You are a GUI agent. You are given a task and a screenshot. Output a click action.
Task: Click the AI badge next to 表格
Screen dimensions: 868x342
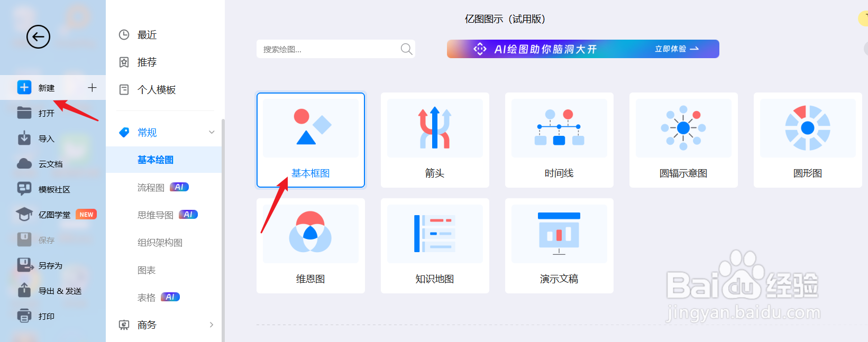click(170, 297)
